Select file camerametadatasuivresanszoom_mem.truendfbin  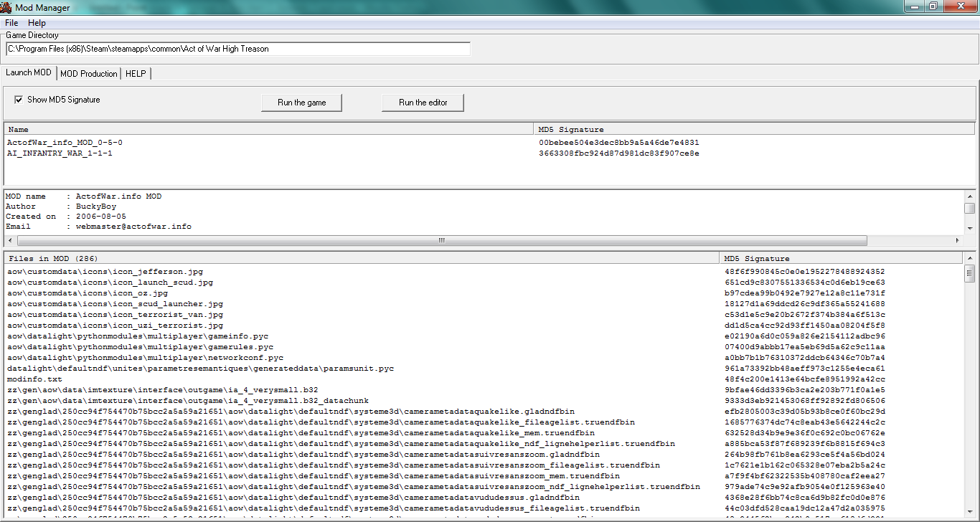point(314,476)
